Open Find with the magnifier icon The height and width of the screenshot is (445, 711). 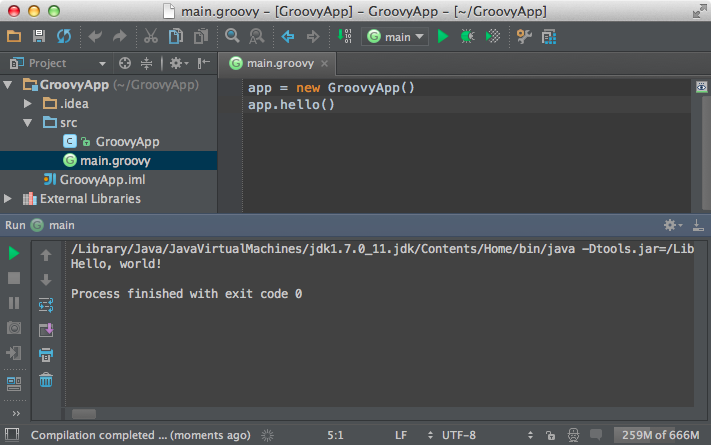pyautogui.click(x=232, y=36)
